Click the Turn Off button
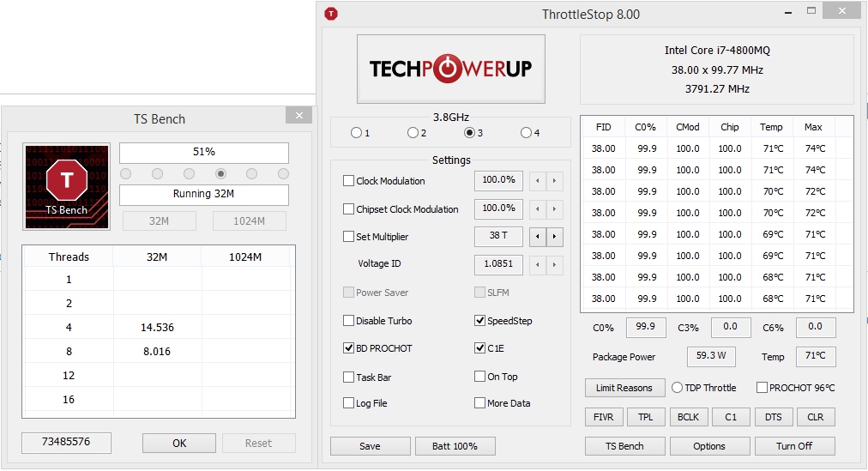The height and width of the screenshot is (471, 868). click(x=795, y=446)
